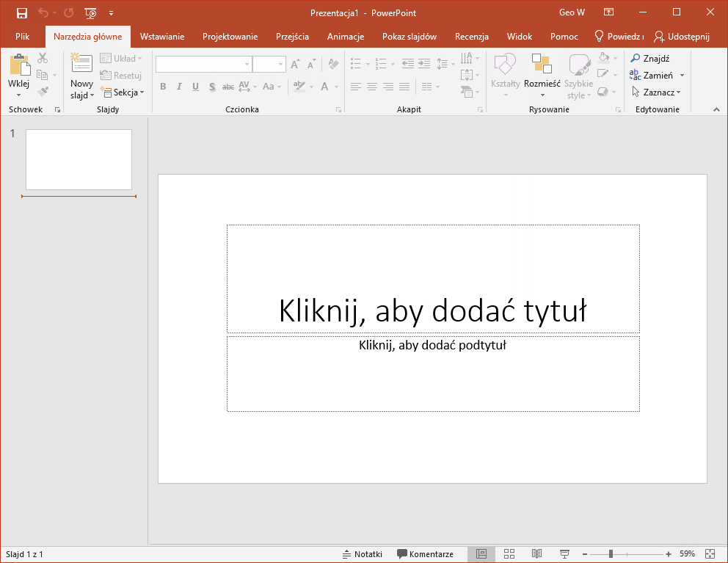Toggle normal view button in status bar
This screenshot has height=563, width=728.
[x=481, y=554]
